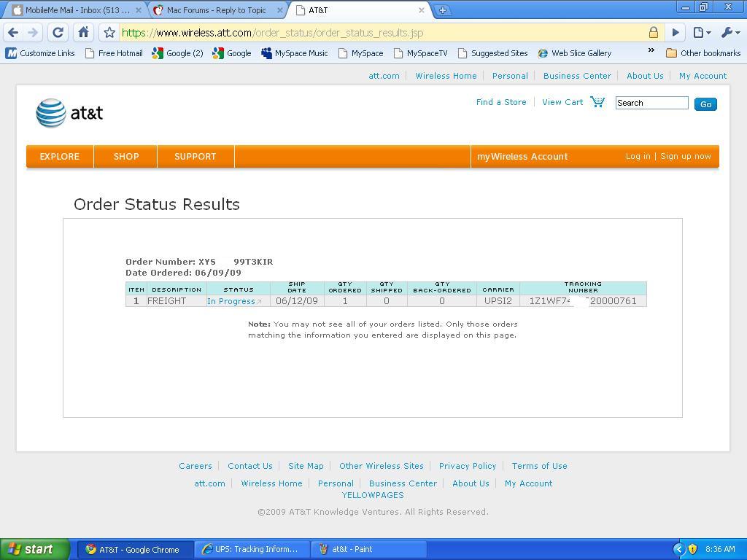Viewport: 747px width, 560px height.
Task: Switch to at&t - Paint taskbar window
Action: pyautogui.click(x=368, y=549)
